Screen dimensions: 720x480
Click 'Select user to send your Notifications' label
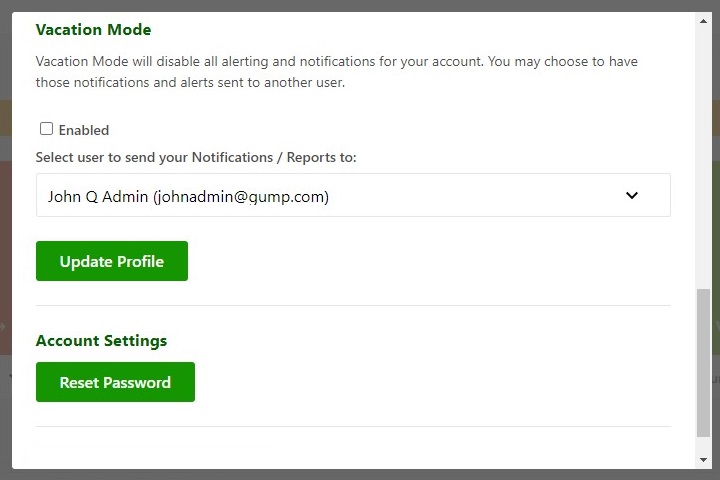(196, 158)
